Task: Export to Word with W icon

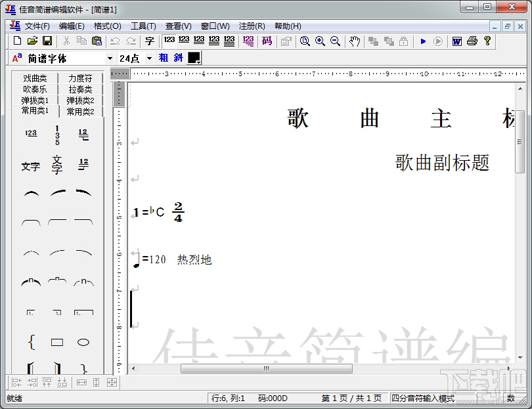Action: click(x=457, y=41)
